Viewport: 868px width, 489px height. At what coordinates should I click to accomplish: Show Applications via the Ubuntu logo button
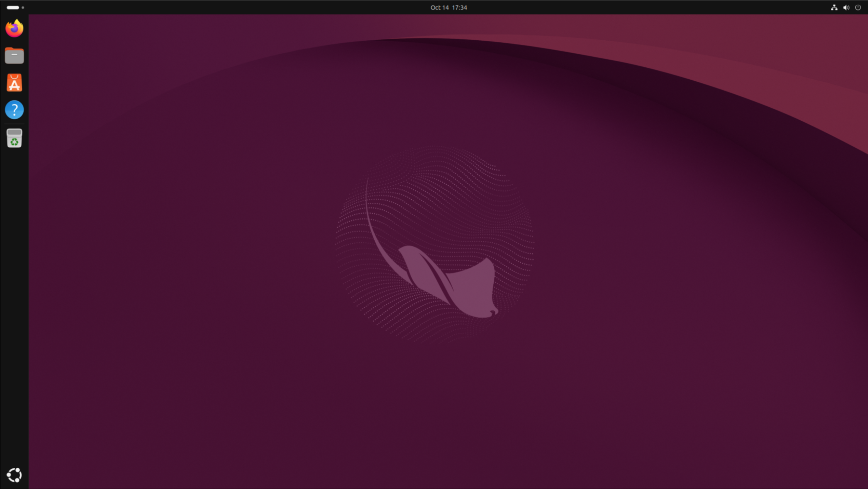coord(14,475)
